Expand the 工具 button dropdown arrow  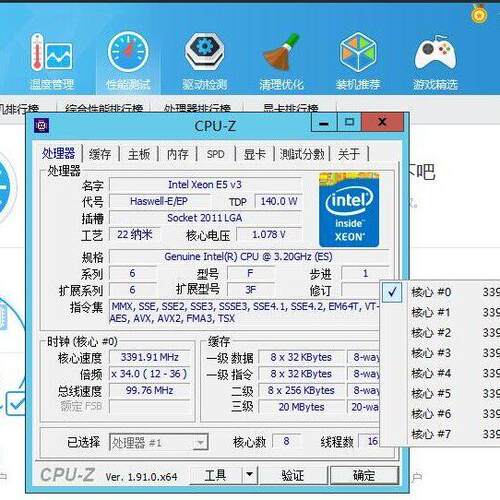coord(249,474)
